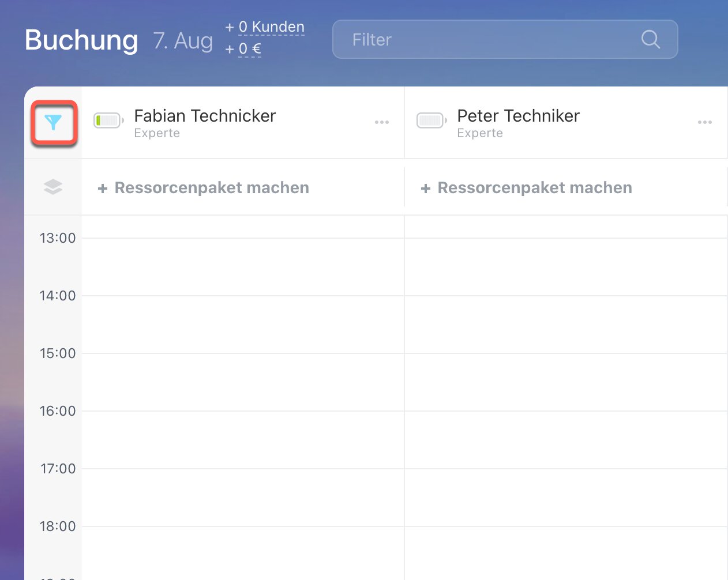Click the + 0 € revenue link

click(x=249, y=49)
